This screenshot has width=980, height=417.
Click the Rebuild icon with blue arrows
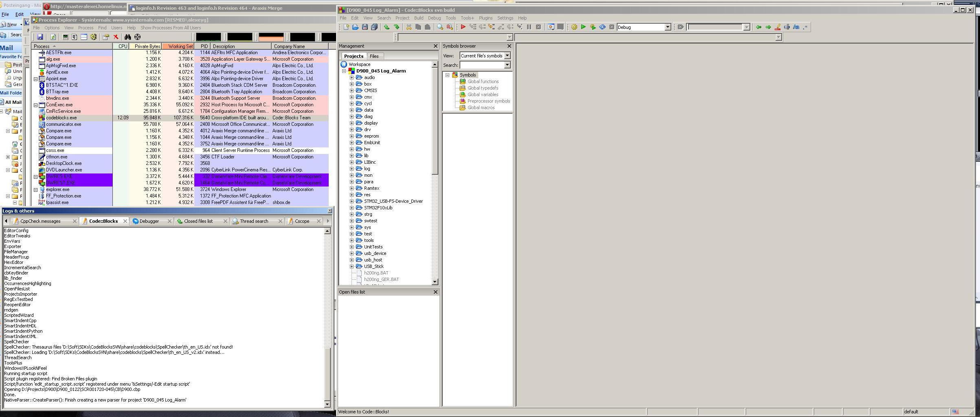pyautogui.click(x=602, y=27)
